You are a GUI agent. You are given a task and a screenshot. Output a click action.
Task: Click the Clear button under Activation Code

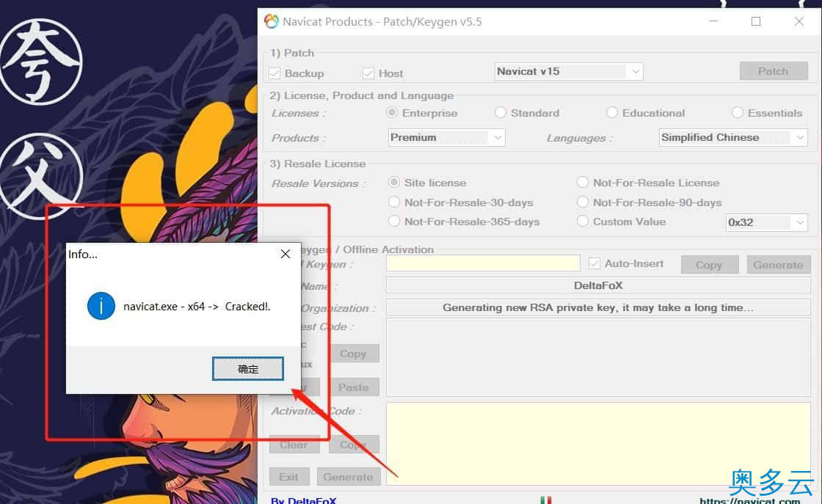[294, 445]
